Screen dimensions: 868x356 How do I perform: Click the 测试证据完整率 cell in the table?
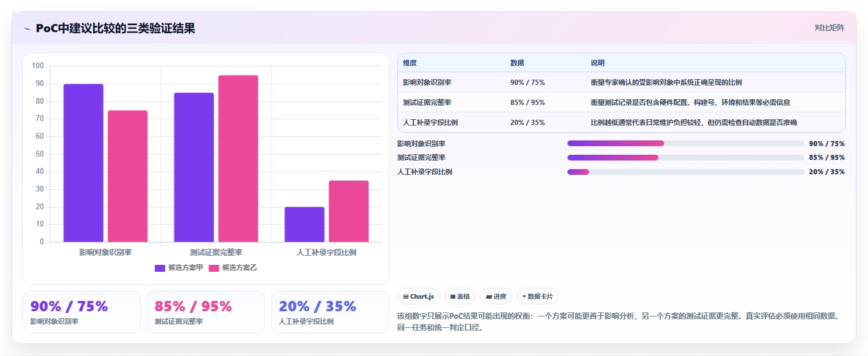(427, 103)
